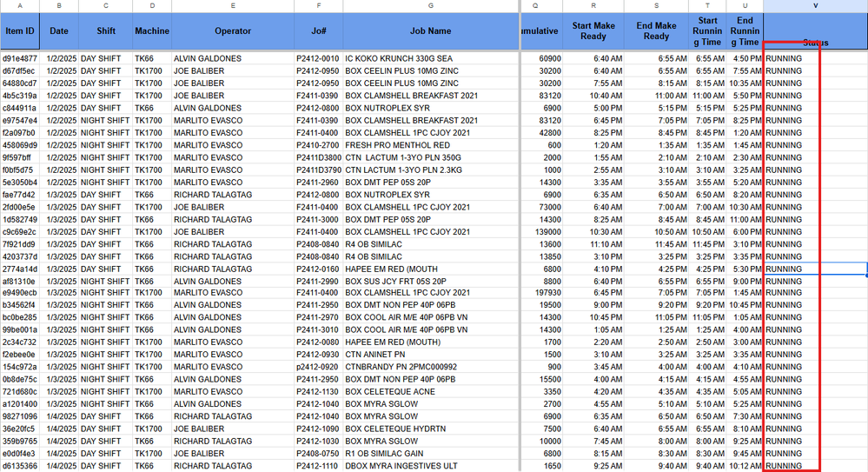Click job name 'CTN LACTUM 1-3YO PLN 350G'
The height and width of the screenshot is (472, 868).
[403, 157]
